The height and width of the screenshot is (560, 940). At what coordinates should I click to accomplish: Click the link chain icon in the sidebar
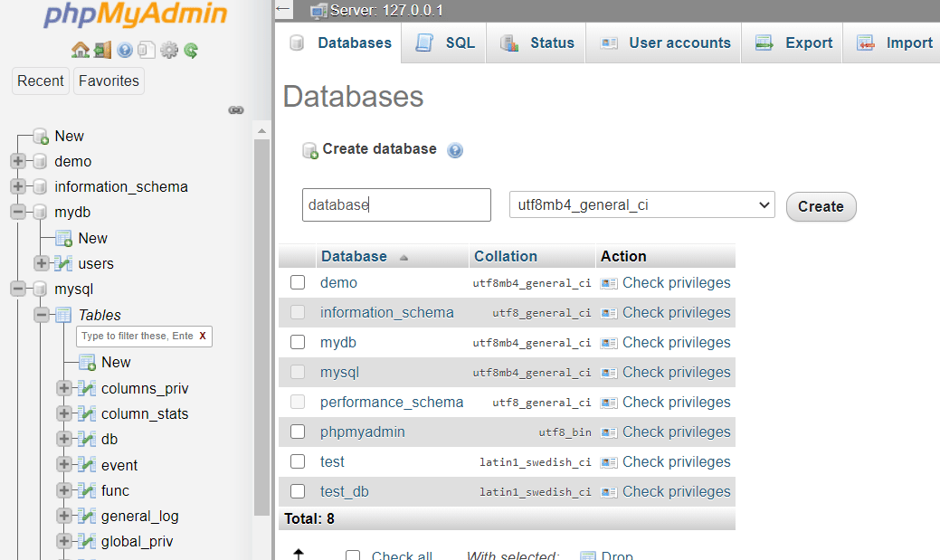pos(236,110)
